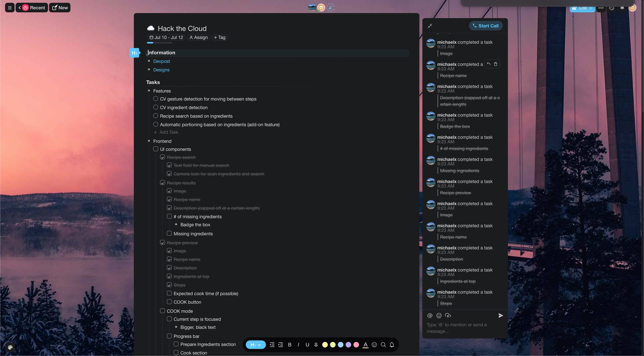Mark CV ingredient detection as done
This screenshot has height=356, width=644.
click(x=156, y=107)
